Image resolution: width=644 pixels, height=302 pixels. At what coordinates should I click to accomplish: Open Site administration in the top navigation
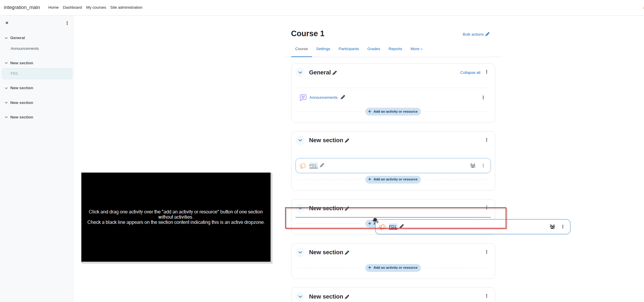click(126, 8)
